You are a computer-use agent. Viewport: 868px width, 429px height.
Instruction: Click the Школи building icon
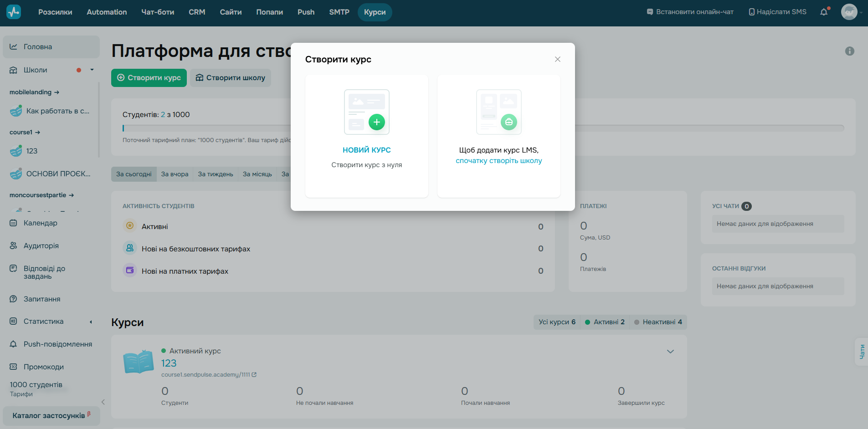click(14, 70)
